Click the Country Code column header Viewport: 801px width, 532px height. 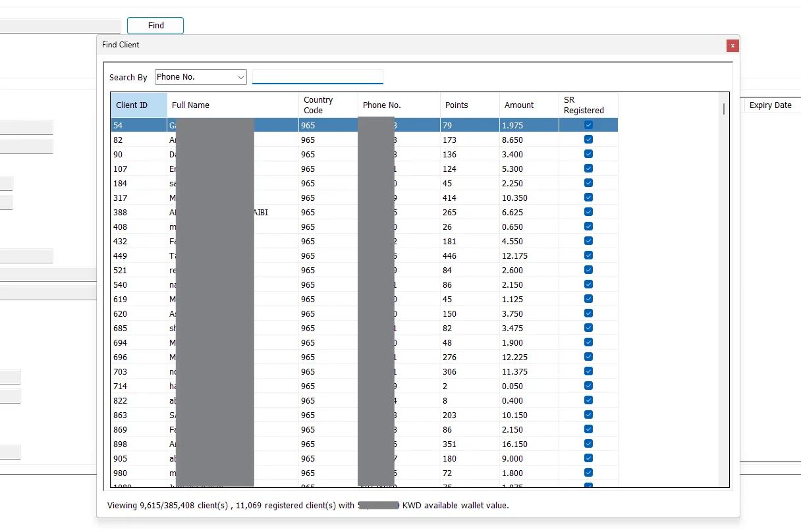[x=329, y=105]
